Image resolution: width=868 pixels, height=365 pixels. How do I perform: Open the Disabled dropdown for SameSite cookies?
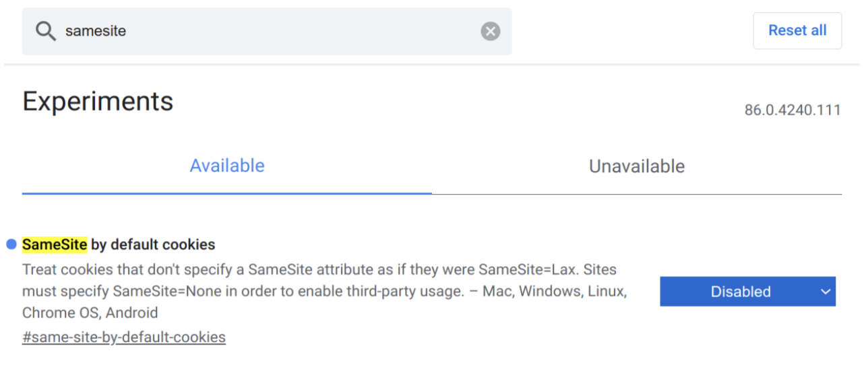[747, 292]
